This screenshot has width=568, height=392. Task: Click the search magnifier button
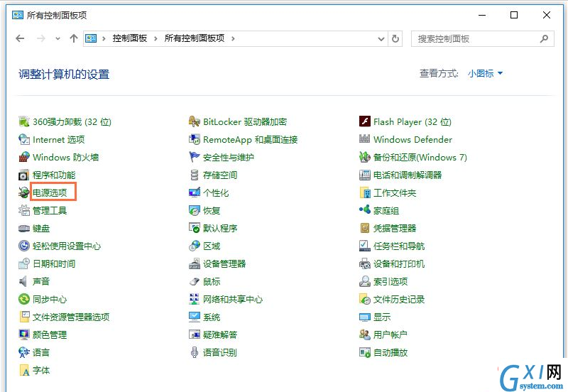544,38
